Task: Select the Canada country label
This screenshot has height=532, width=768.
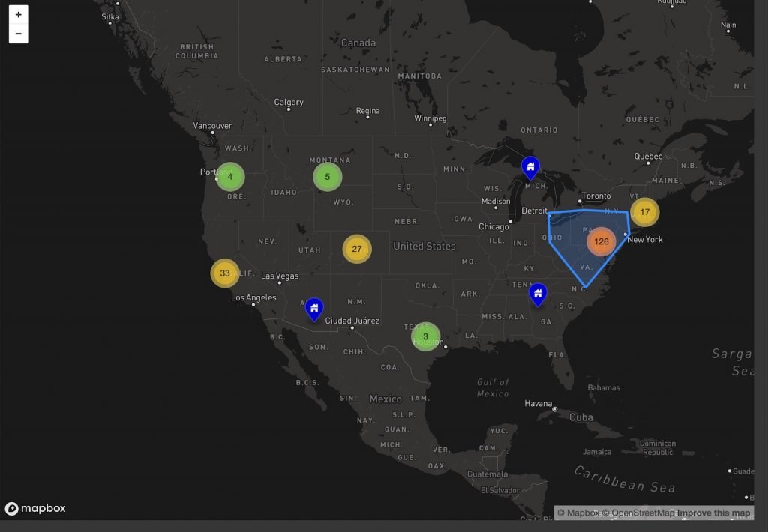Action: pyautogui.click(x=358, y=43)
